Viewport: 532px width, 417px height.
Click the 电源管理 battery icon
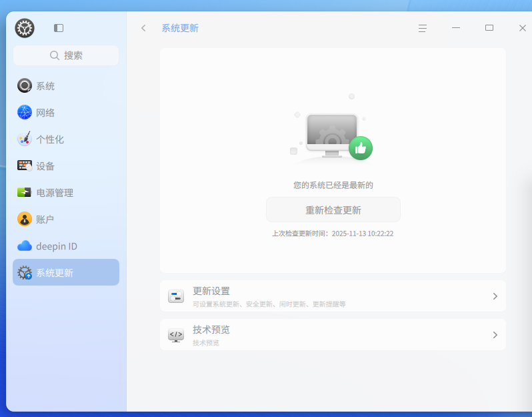25,192
